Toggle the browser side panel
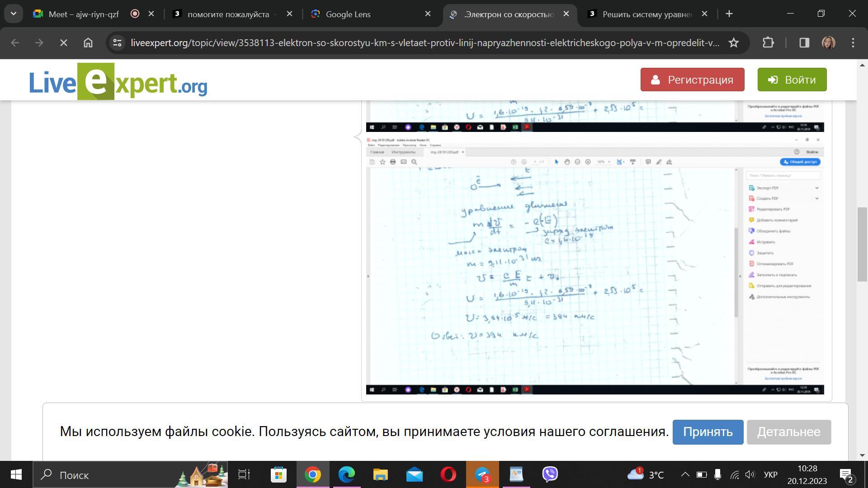The height and width of the screenshot is (488, 868). (804, 43)
